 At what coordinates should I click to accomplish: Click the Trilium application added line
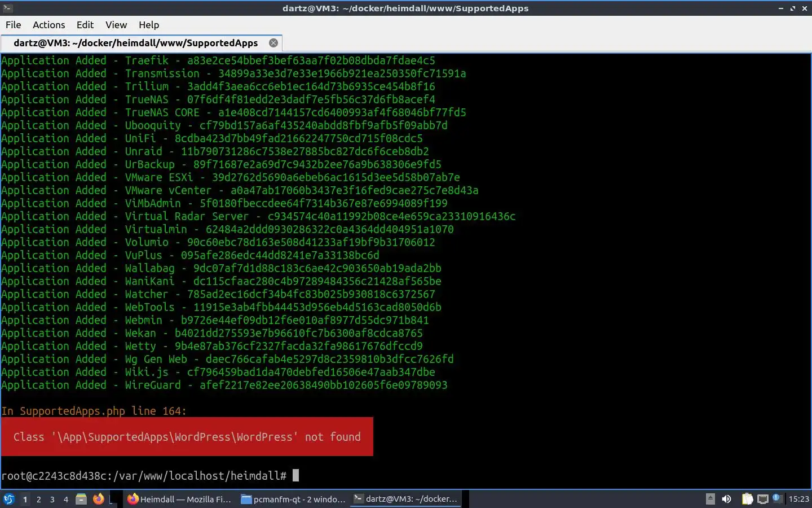click(x=218, y=86)
